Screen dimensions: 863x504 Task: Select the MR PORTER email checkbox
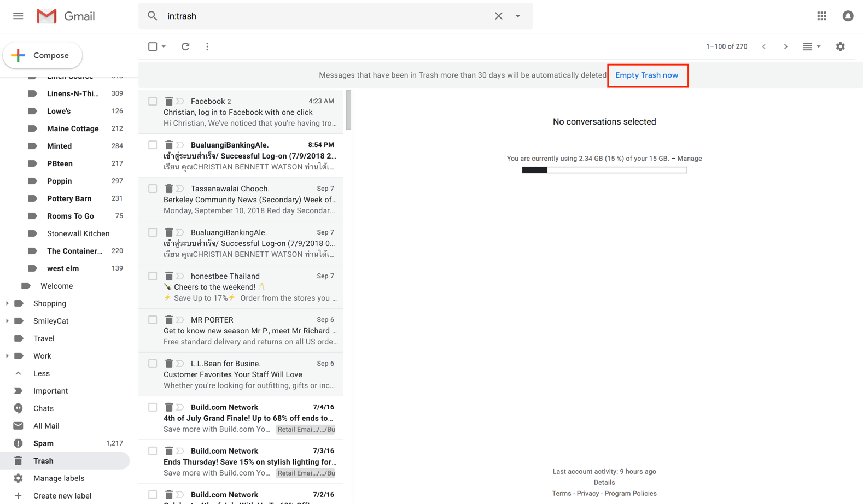[153, 320]
